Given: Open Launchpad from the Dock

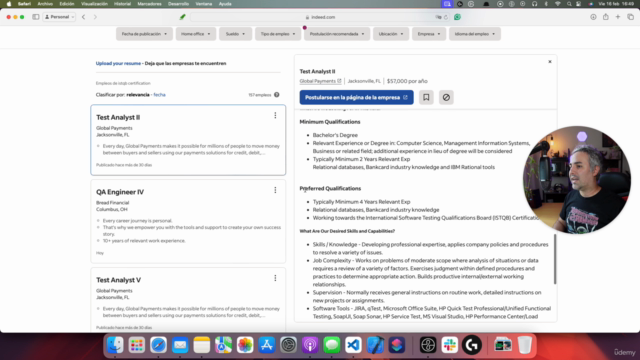Looking at the screenshot, I should point(137,345).
